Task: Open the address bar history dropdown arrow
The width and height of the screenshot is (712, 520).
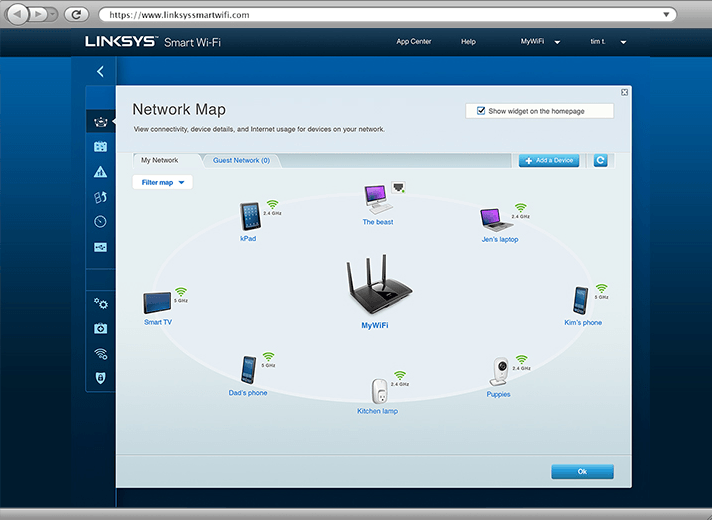Action: click(x=666, y=15)
